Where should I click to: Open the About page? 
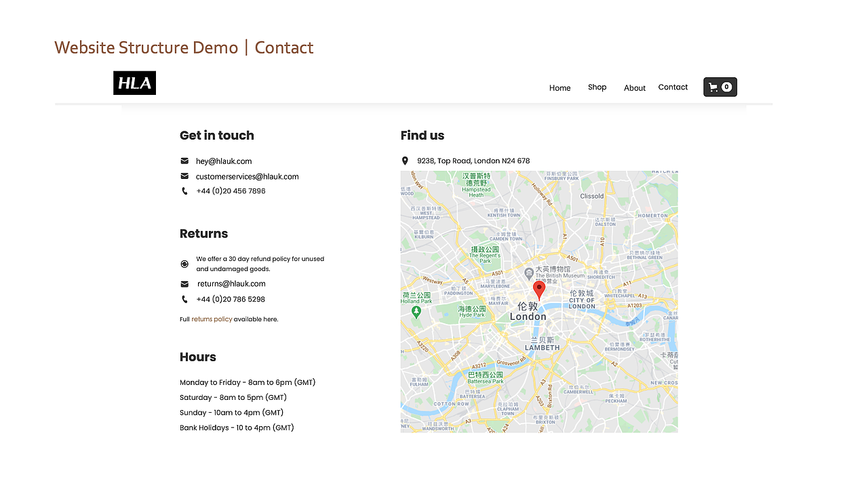(635, 88)
